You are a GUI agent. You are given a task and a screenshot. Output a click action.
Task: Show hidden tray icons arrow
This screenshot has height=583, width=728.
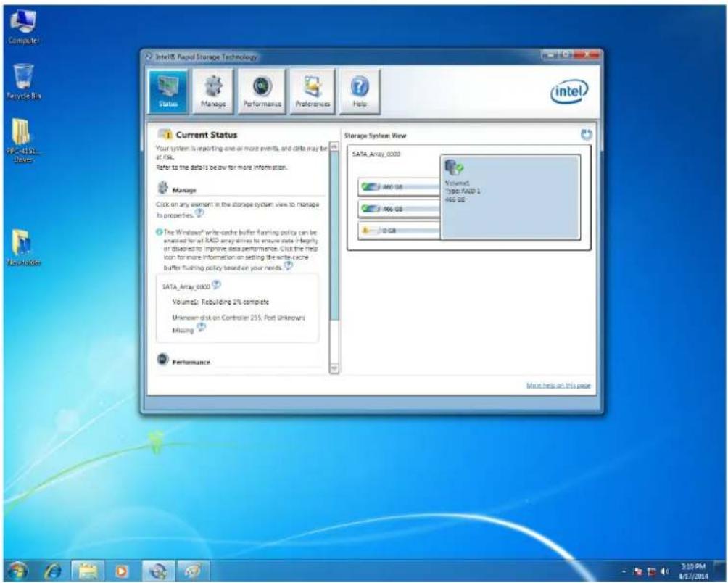[x=624, y=571]
